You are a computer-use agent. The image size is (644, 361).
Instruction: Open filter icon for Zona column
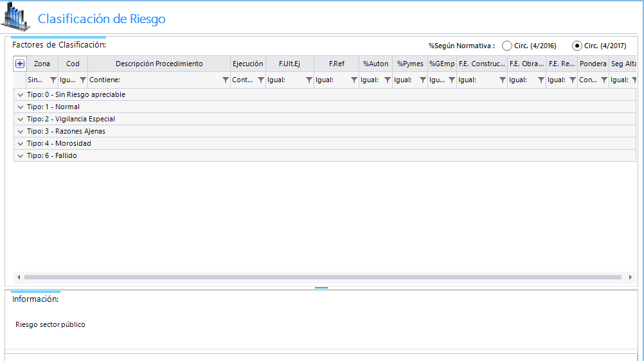(x=53, y=80)
